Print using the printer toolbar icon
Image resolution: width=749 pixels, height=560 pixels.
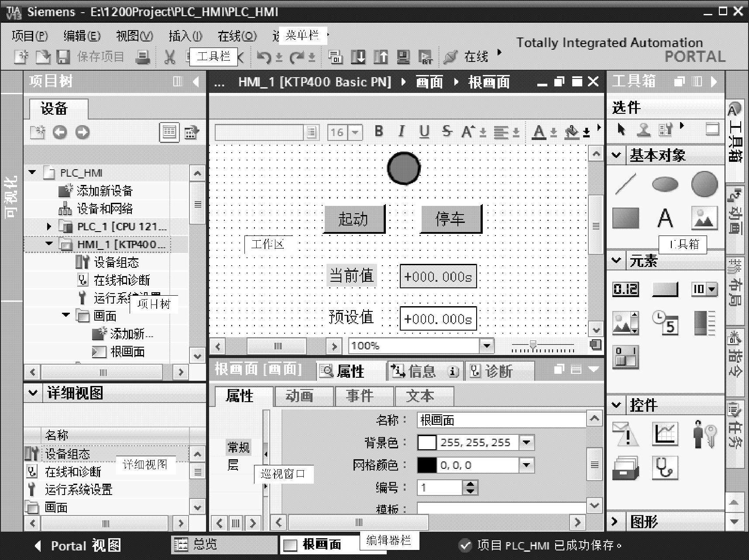pos(142,57)
